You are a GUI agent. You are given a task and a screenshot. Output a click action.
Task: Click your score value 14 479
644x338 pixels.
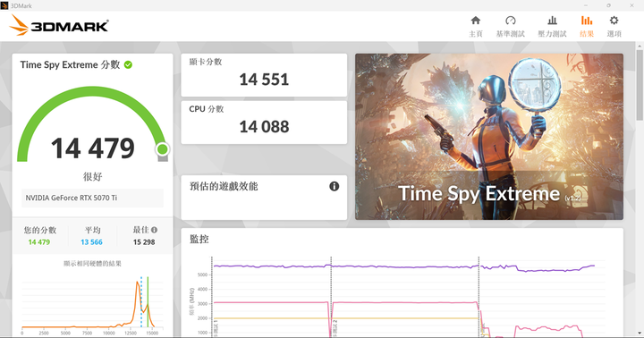(39, 242)
